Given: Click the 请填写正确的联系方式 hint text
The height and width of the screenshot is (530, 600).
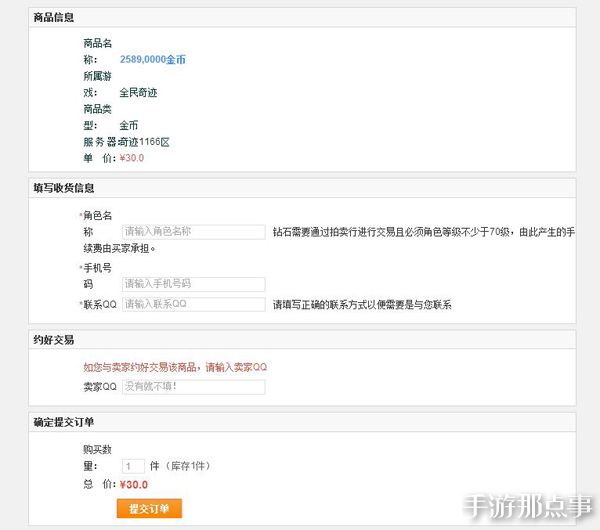Looking at the screenshot, I should [x=362, y=305].
